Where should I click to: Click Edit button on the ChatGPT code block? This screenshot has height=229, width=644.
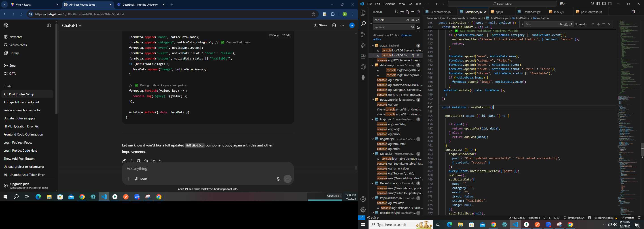[x=286, y=35]
